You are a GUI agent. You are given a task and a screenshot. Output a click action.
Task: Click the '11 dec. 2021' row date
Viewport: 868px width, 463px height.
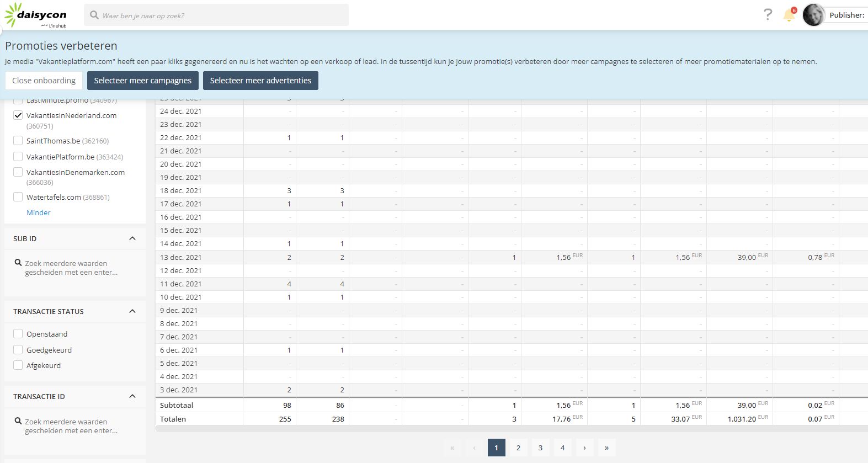point(180,284)
